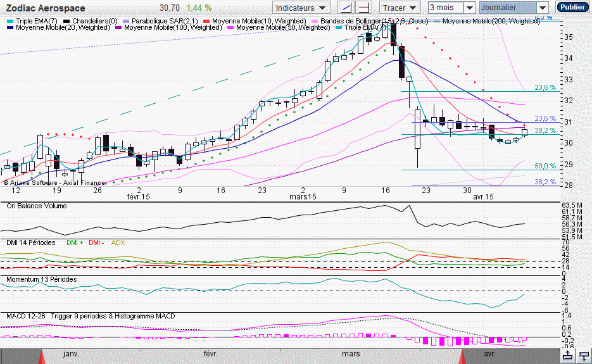Click the red 'DMI -' label
This screenshot has height=364, width=592.
pyautogui.click(x=96, y=243)
